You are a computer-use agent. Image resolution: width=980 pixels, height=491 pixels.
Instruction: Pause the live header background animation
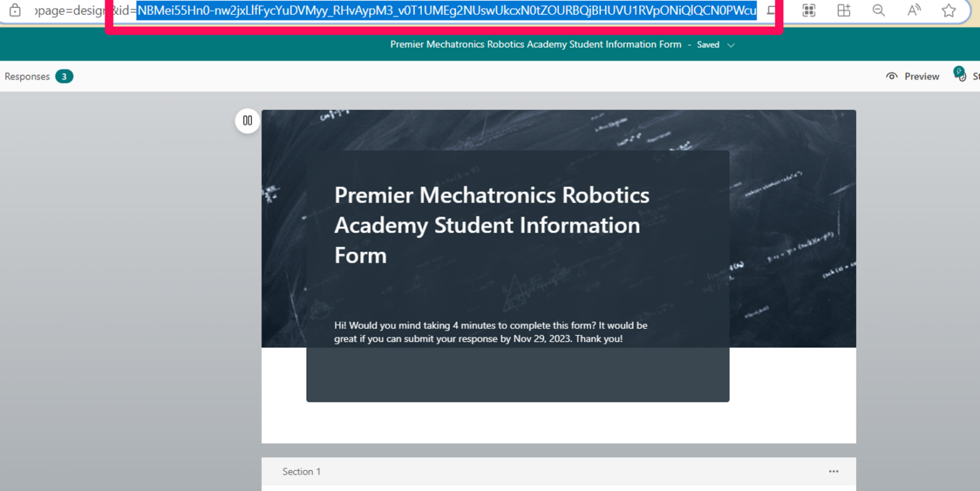[248, 121]
